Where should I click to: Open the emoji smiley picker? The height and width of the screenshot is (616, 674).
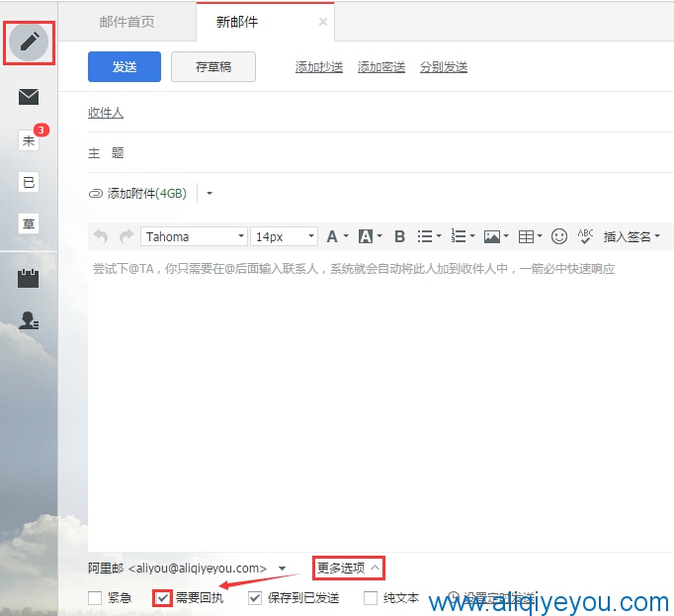coord(558,236)
